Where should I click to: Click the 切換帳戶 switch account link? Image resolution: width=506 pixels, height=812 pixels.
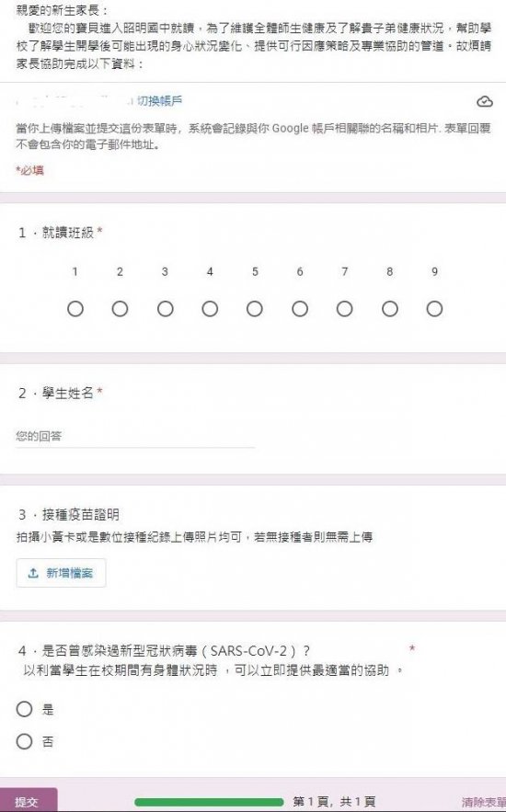(x=159, y=101)
